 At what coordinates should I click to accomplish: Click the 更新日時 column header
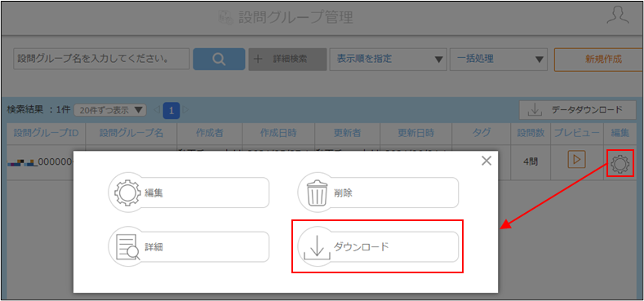click(416, 133)
